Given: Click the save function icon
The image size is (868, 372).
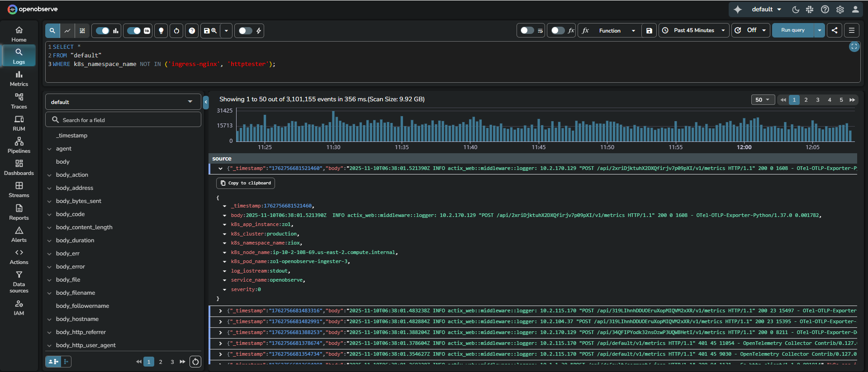Looking at the screenshot, I should (649, 31).
